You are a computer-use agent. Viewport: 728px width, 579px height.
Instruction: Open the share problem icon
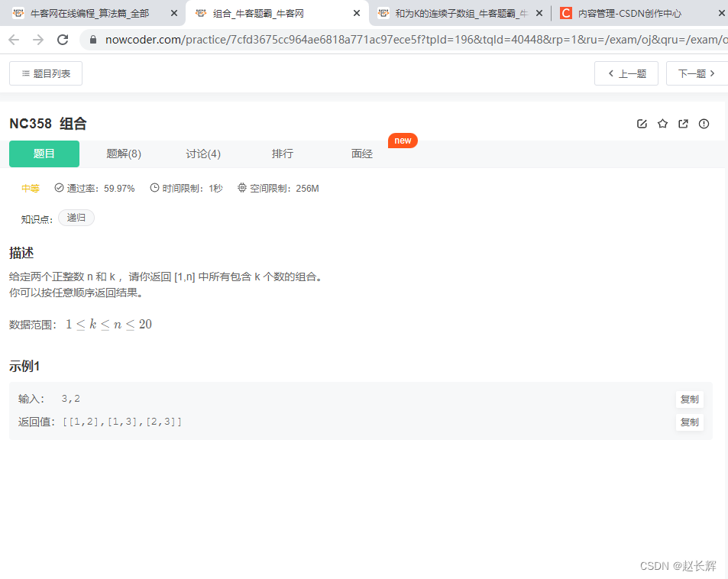pos(683,123)
